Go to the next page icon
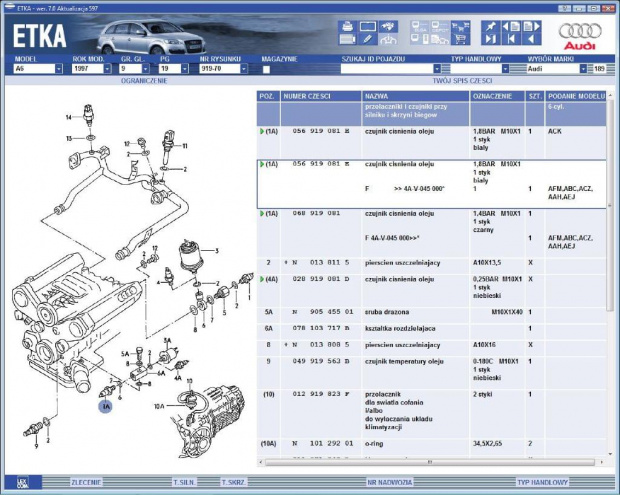Screen dimensions: 620x495 (531, 27)
